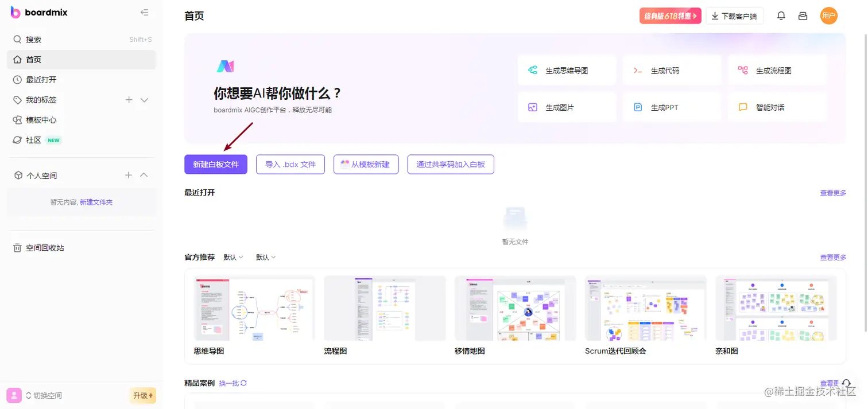Click 切换空间 switcher
The width and height of the screenshot is (868, 409).
pyautogui.click(x=44, y=395)
